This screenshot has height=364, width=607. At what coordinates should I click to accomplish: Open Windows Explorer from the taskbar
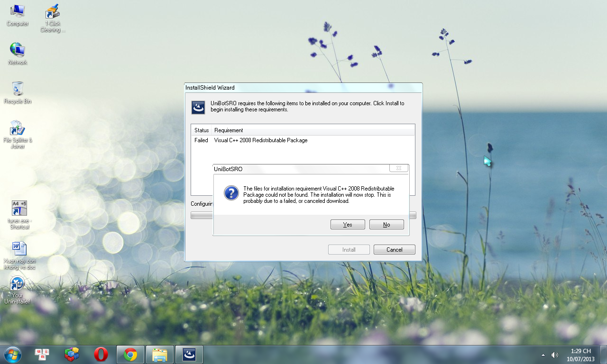(160, 354)
